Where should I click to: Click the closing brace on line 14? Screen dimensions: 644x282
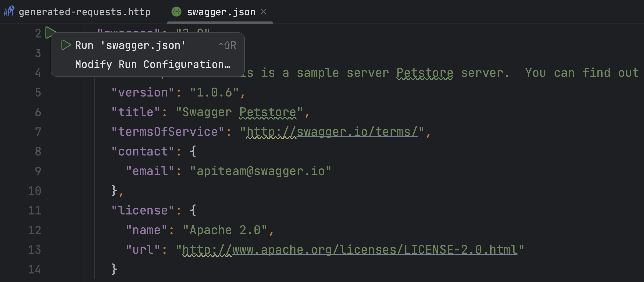pyautogui.click(x=114, y=269)
